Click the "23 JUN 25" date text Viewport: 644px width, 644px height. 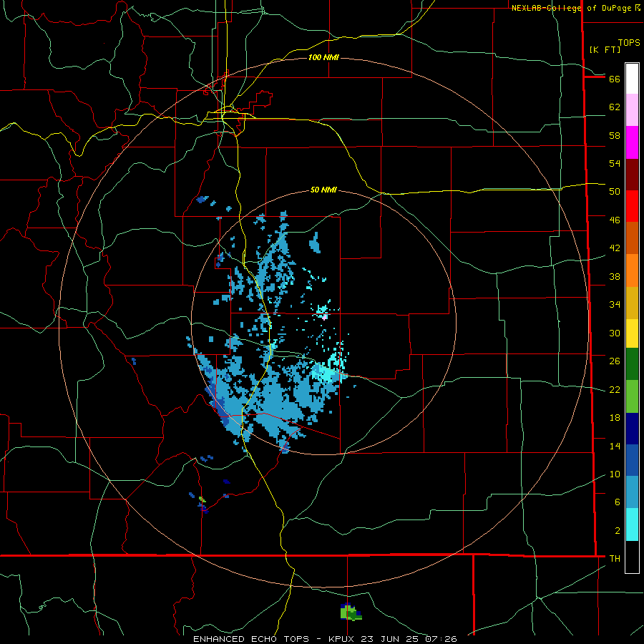pos(391,639)
